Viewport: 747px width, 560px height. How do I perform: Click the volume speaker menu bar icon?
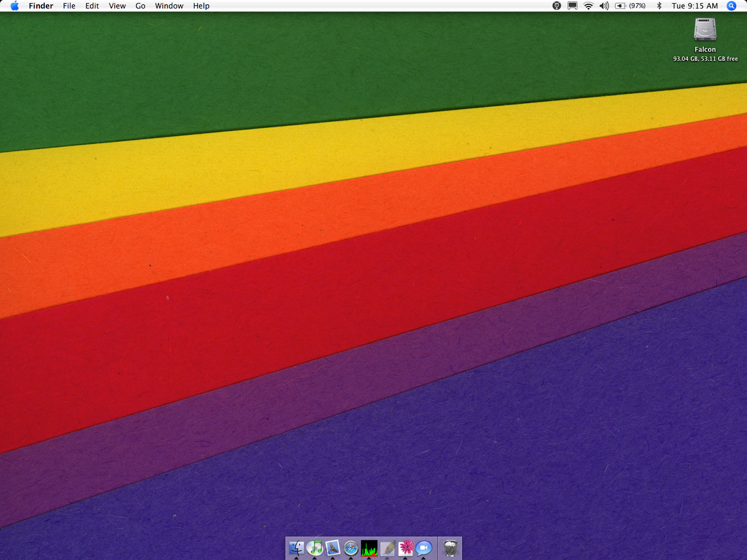click(604, 6)
